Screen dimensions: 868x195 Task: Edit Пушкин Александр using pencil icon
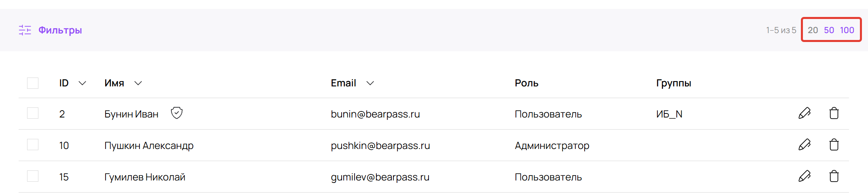pos(804,145)
